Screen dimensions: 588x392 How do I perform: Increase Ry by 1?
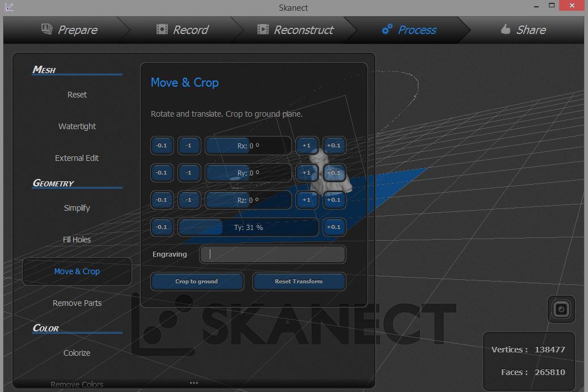[307, 173]
